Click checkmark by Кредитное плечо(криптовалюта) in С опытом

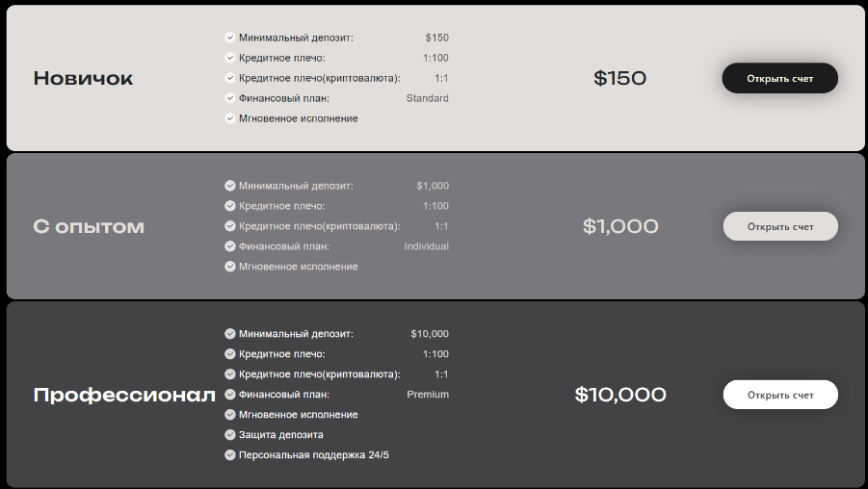pyautogui.click(x=230, y=226)
